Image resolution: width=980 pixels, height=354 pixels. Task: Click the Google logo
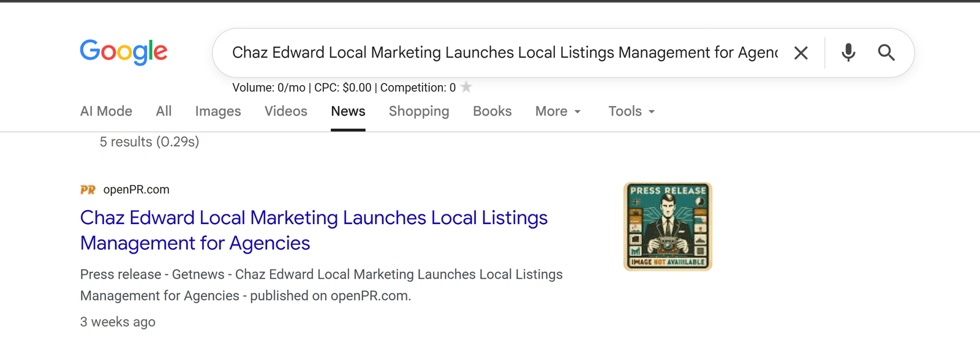point(124,52)
